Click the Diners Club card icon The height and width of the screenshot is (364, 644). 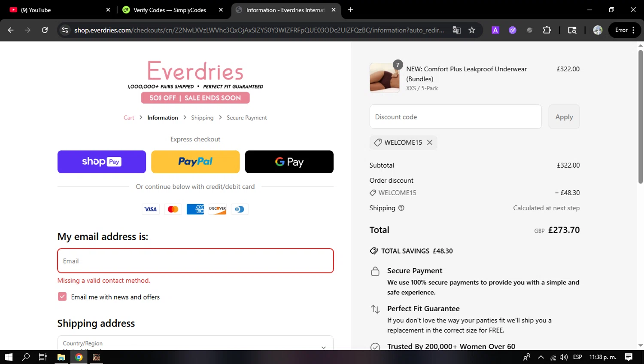point(240,209)
